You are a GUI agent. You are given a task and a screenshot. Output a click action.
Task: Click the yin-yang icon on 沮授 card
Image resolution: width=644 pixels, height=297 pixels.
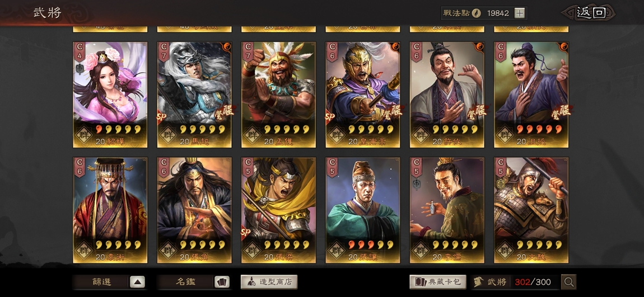(x=563, y=47)
